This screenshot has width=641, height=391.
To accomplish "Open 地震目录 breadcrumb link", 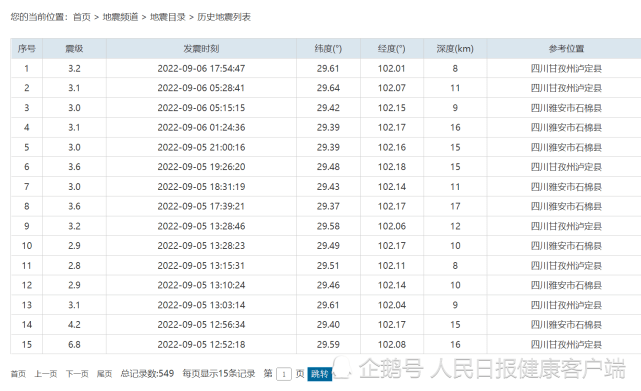I will coord(168,17).
